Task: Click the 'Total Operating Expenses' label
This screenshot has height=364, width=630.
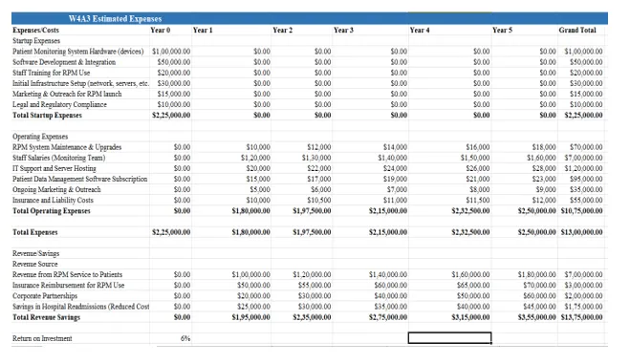Action: tap(52, 211)
